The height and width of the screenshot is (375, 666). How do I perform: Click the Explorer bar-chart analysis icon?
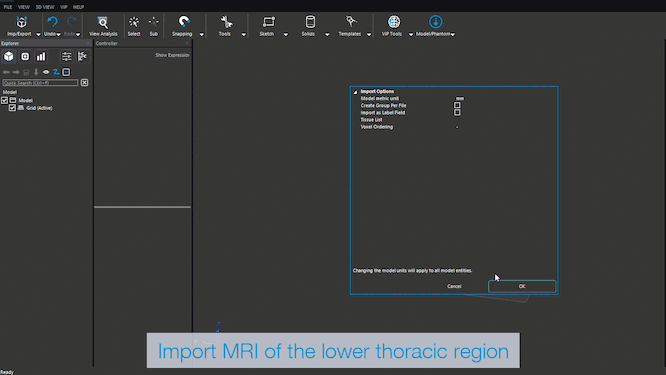41,56
